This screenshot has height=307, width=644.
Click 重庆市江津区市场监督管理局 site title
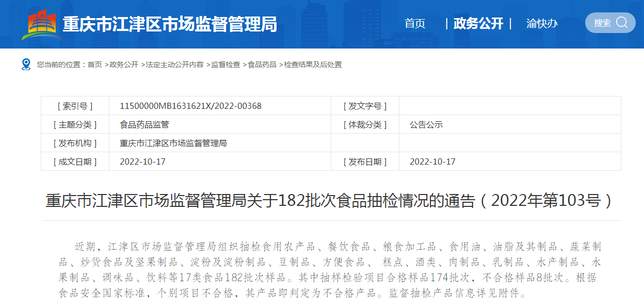coord(170,24)
